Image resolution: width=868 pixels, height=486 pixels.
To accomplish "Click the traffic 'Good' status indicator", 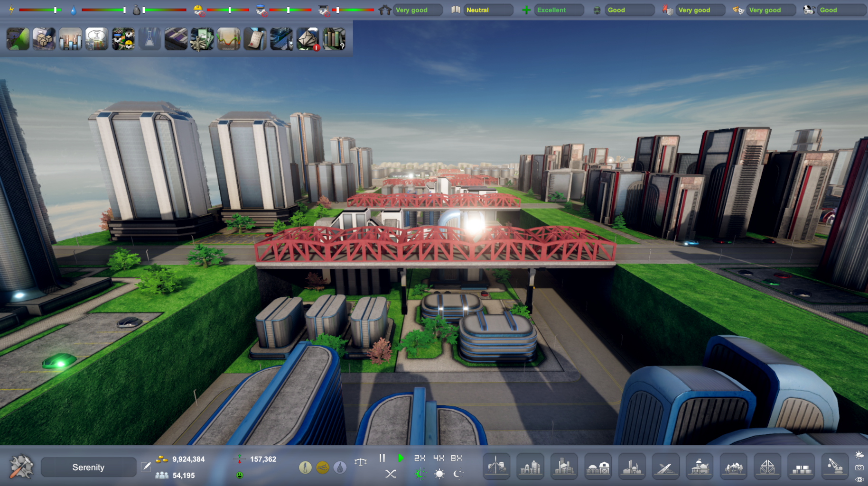I will [x=842, y=10].
